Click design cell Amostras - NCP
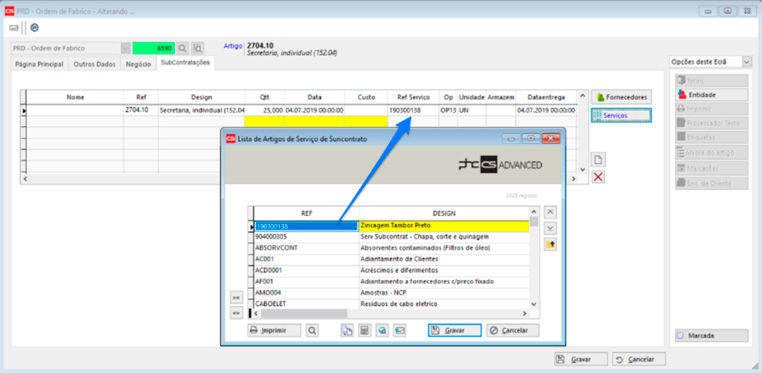The image size is (762, 373). [444, 293]
